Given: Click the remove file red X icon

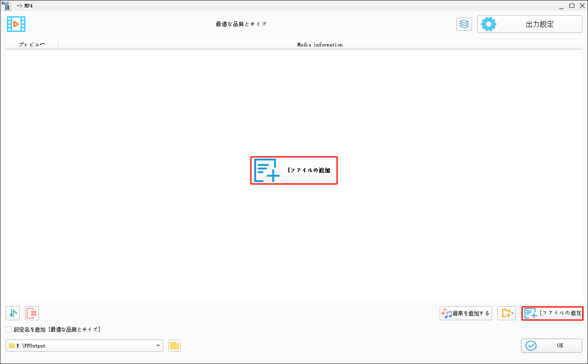Looking at the screenshot, I should tap(32, 313).
